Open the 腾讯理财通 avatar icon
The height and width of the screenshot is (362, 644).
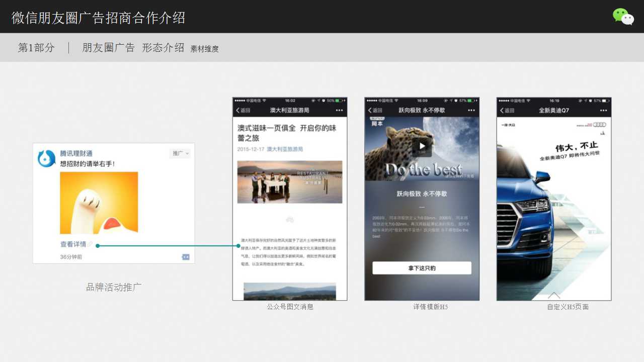pyautogui.click(x=47, y=158)
